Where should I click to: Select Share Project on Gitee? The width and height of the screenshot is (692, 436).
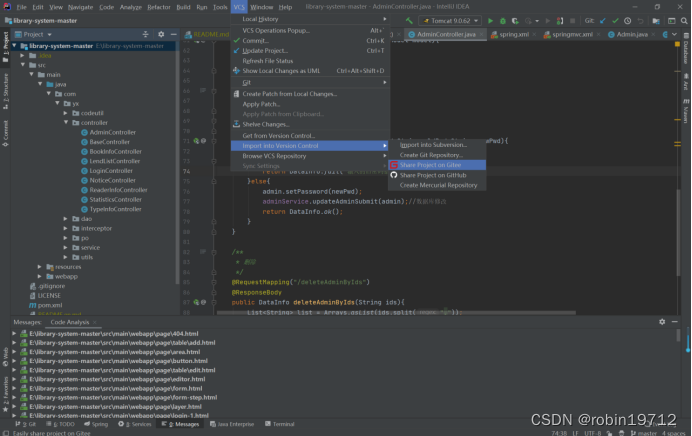[x=437, y=165]
